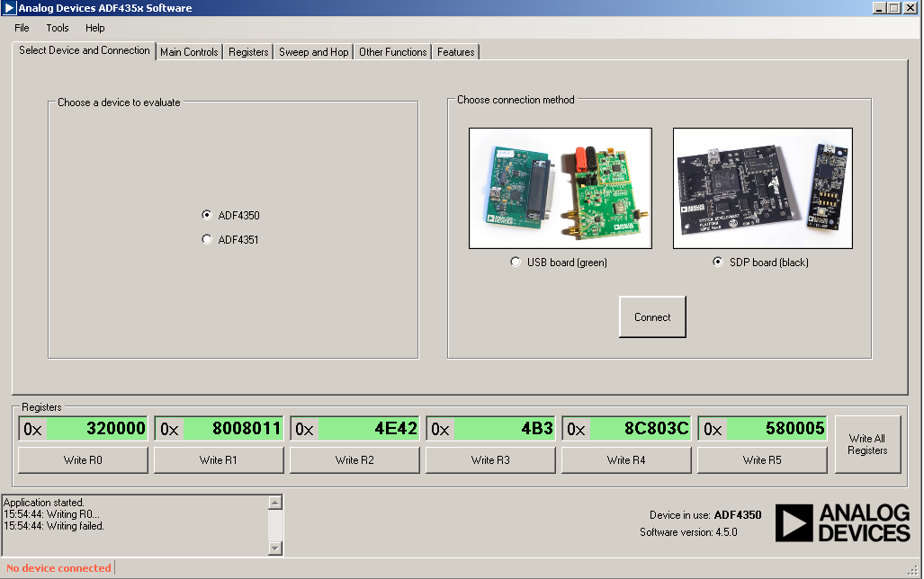This screenshot has width=924, height=579.
Task: Click the R3 register field 4B3
Action: tap(505, 428)
